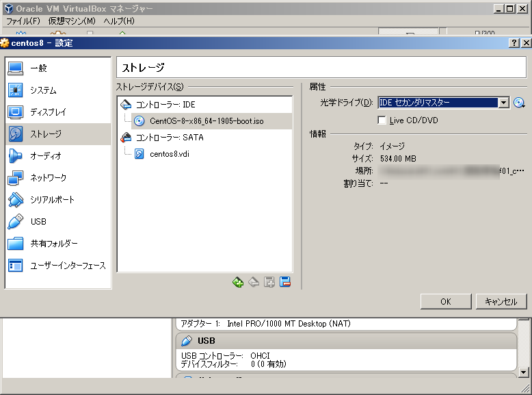Click the greyed remove attachment icon
Viewport: 532px width, 395px height.
pyautogui.click(x=254, y=282)
